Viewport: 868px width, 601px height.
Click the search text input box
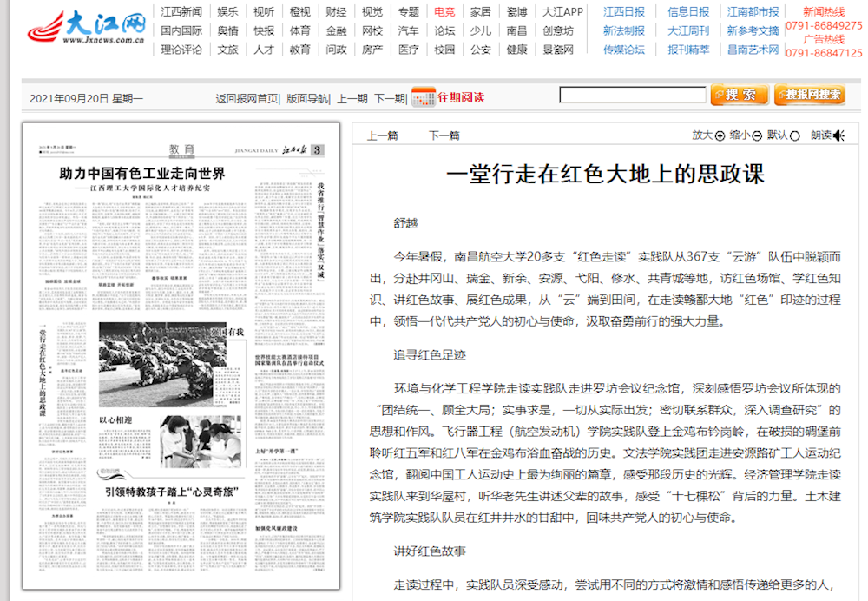pos(631,96)
